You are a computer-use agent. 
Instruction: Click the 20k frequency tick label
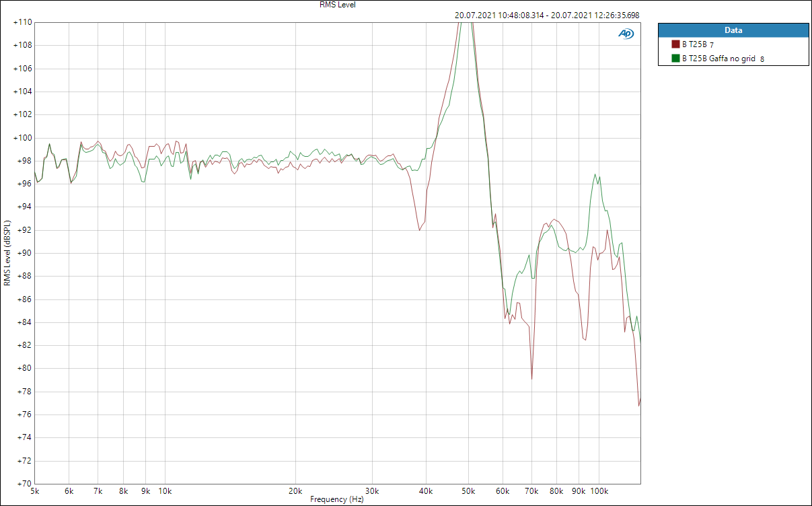295,491
